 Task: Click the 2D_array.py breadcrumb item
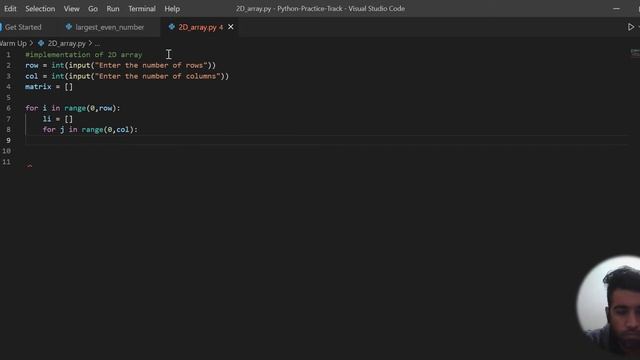click(67, 43)
